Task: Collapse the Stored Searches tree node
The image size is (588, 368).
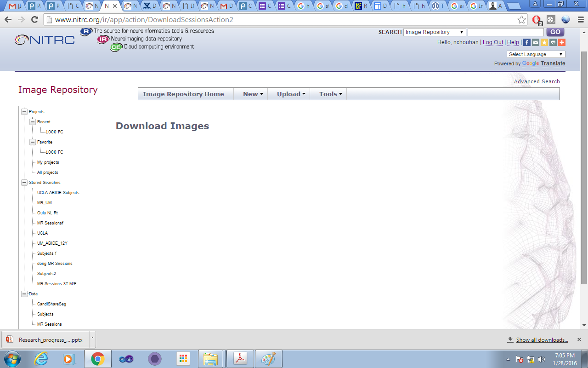Action: [x=24, y=183]
